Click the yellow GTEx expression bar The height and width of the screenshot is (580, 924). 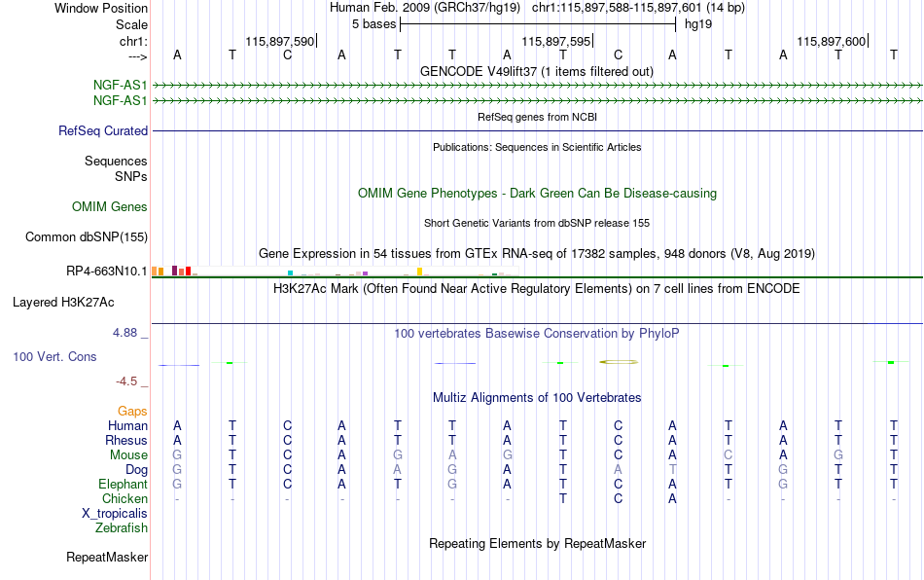coord(419,272)
